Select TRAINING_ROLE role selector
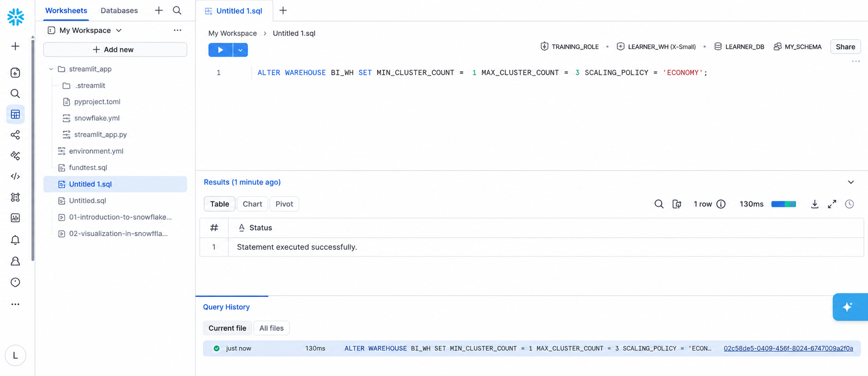Screen dimensions: 868x376 569,46
